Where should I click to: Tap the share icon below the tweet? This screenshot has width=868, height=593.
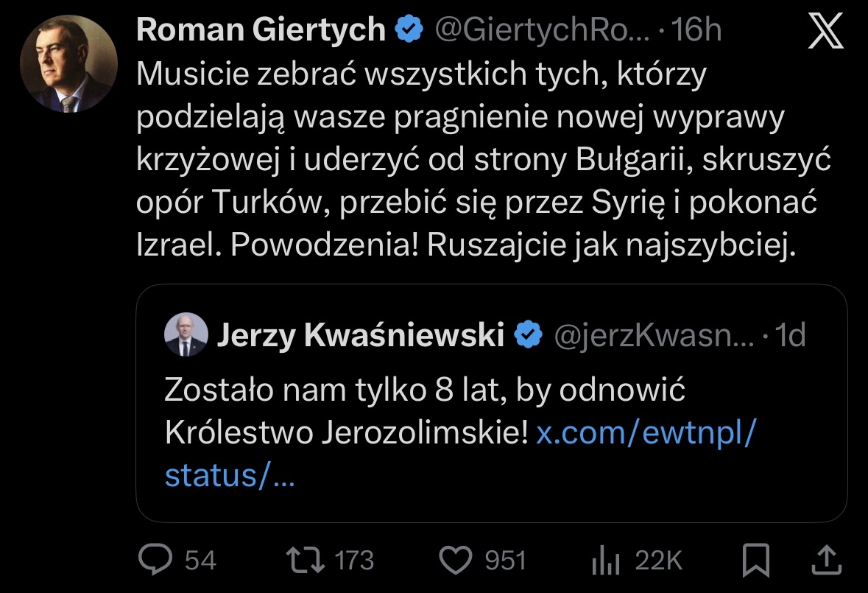click(827, 561)
